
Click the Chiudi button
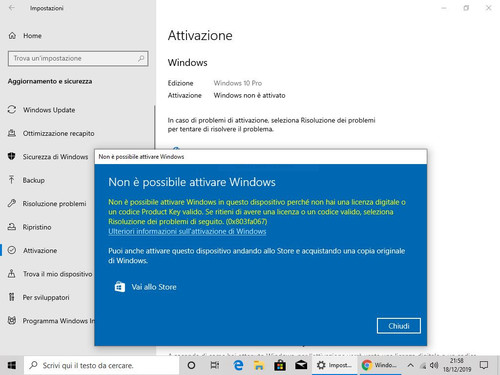pos(399,326)
